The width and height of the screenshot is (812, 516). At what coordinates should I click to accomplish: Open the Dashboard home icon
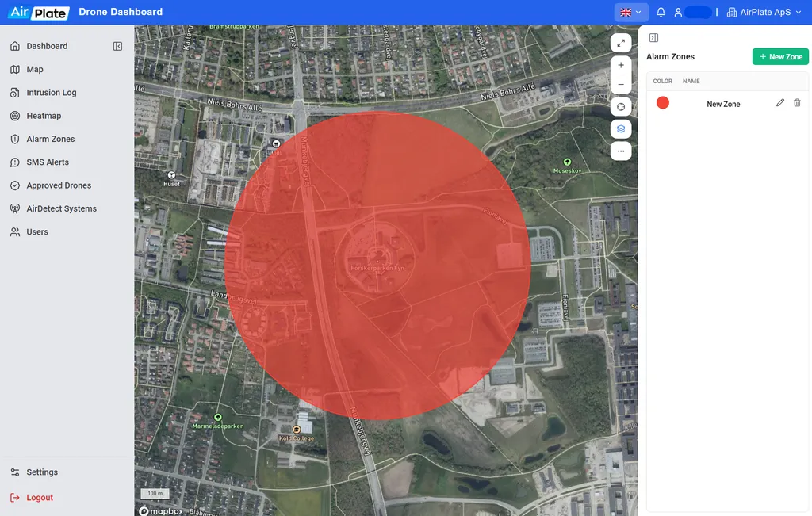click(15, 46)
